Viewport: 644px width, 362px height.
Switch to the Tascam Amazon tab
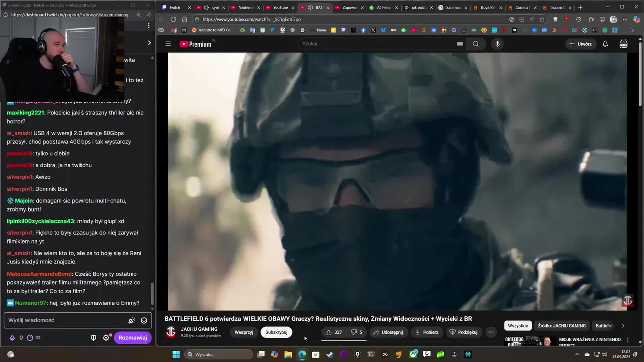coord(556,7)
